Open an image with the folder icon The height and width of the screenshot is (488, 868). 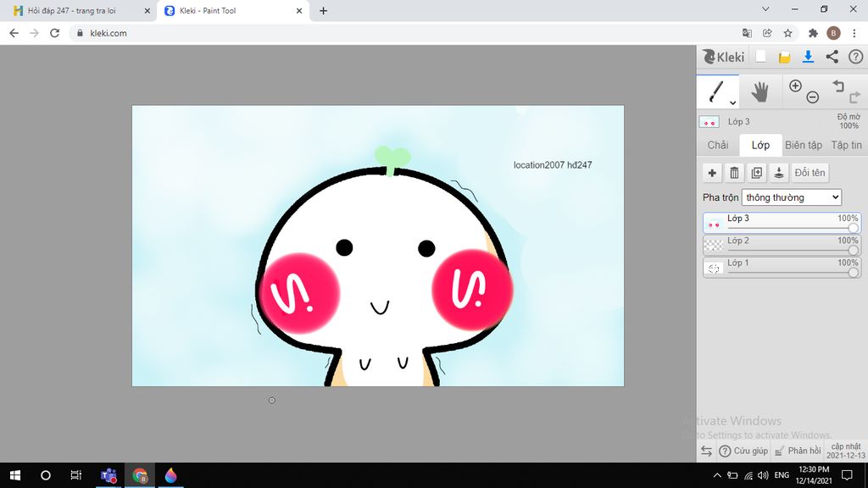pos(784,57)
